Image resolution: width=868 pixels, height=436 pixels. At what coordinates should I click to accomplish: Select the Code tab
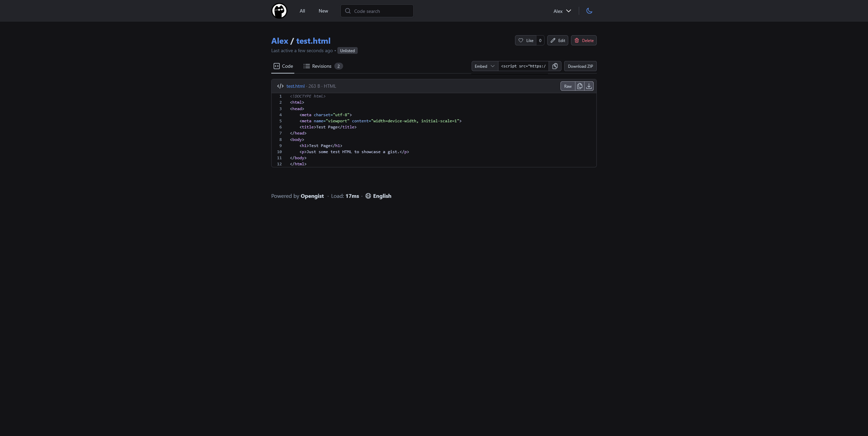283,66
